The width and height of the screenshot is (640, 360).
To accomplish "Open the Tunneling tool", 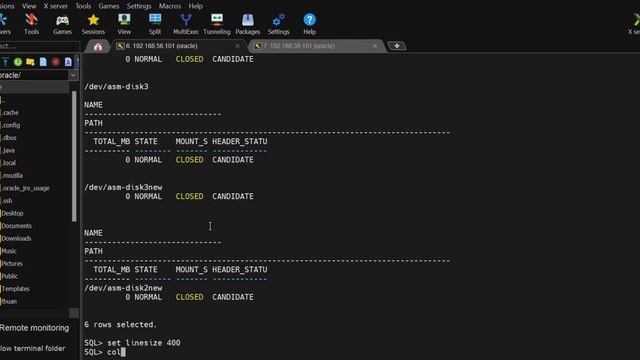I will tap(217, 24).
